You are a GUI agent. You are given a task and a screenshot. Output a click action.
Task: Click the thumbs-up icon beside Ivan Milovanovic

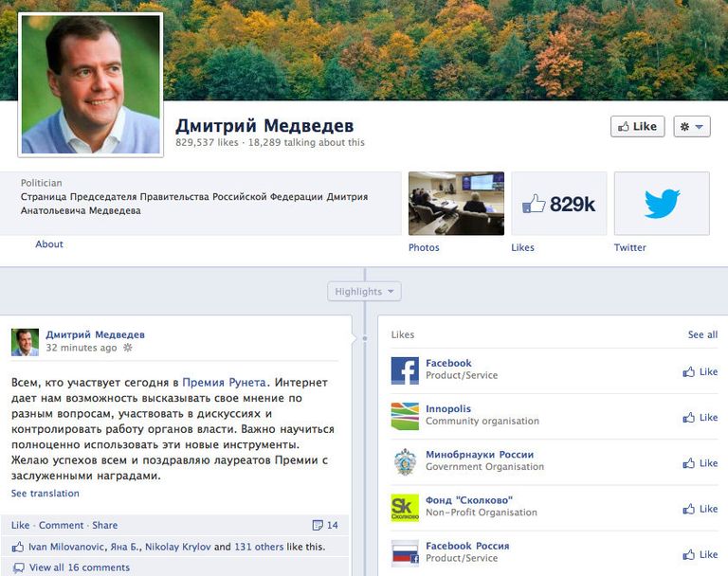pyautogui.click(x=18, y=547)
